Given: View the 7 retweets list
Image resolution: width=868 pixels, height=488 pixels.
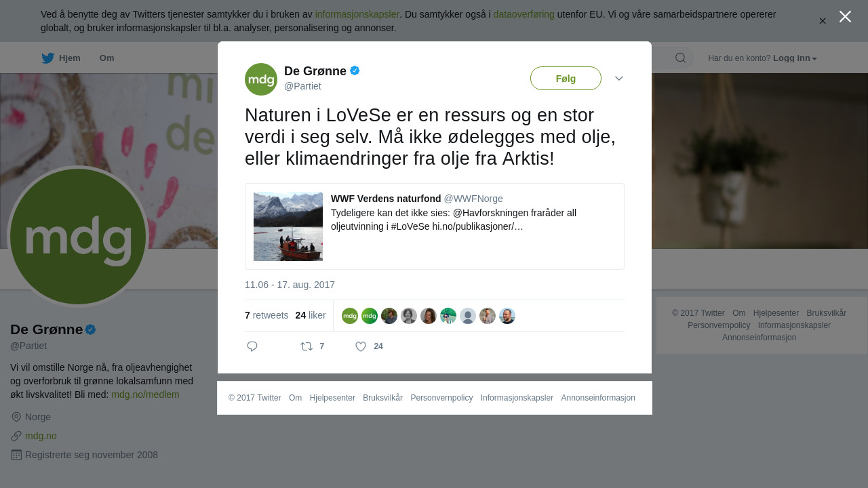Looking at the screenshot, I should [267, 315].
